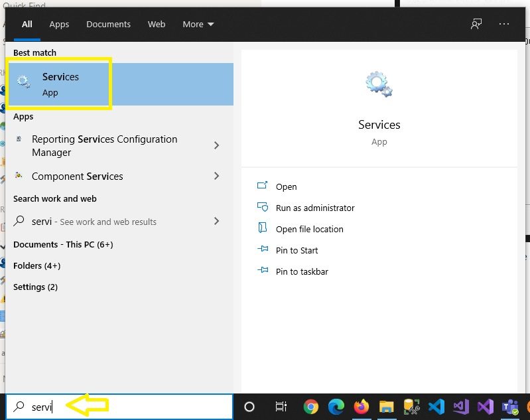Expand the Settings (2) group
Viewport: 530px width, 420px height.
click(36, 287)
